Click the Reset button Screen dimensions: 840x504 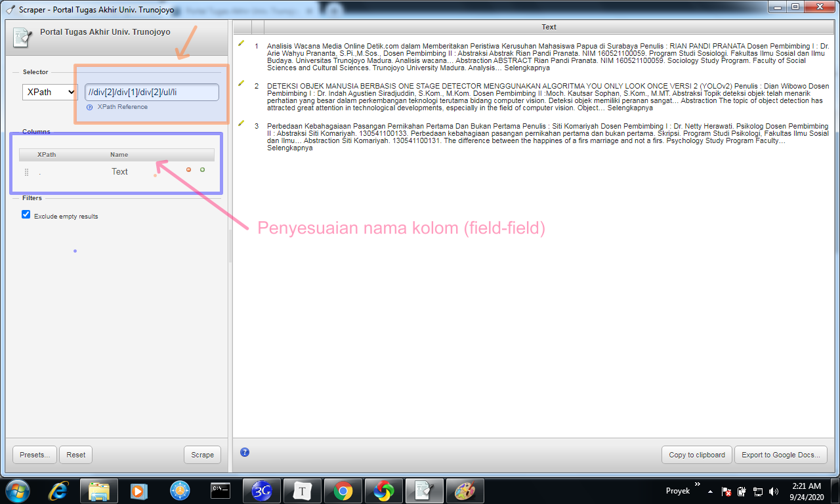(76, 455)
